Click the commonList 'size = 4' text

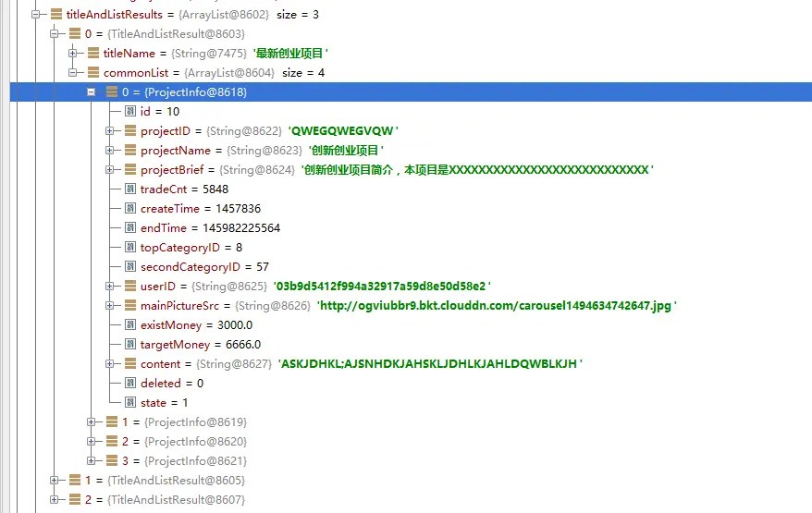pyautogui.click(x=303, y=72)
